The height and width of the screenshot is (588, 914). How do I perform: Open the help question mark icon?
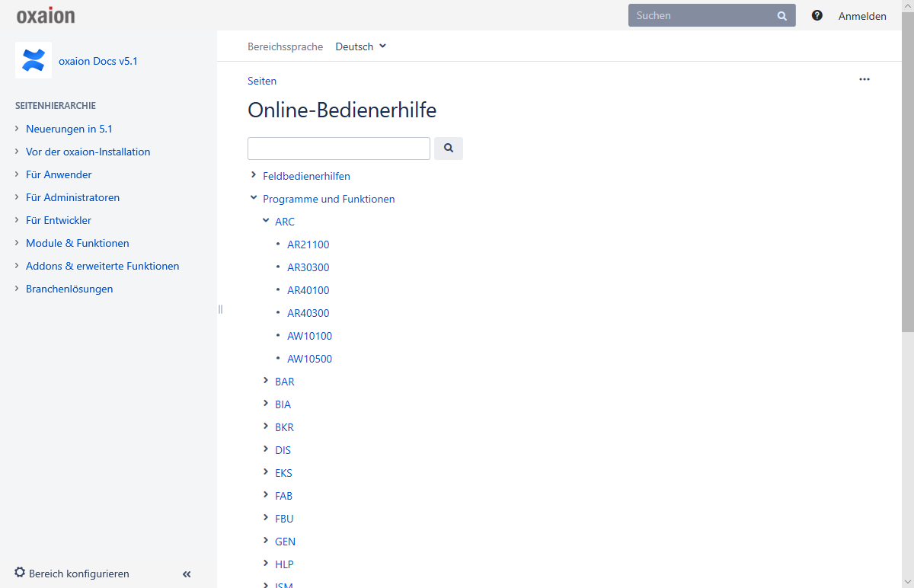(817, 15)
